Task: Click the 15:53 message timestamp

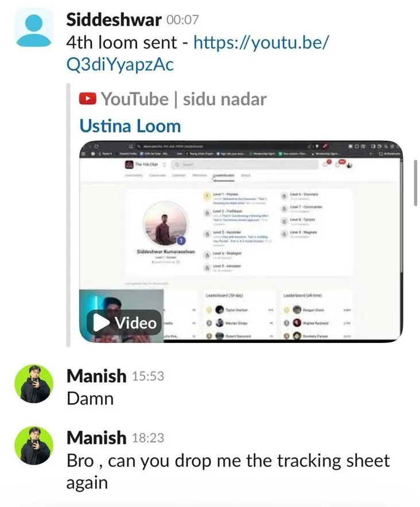Action: pos(148,376)
